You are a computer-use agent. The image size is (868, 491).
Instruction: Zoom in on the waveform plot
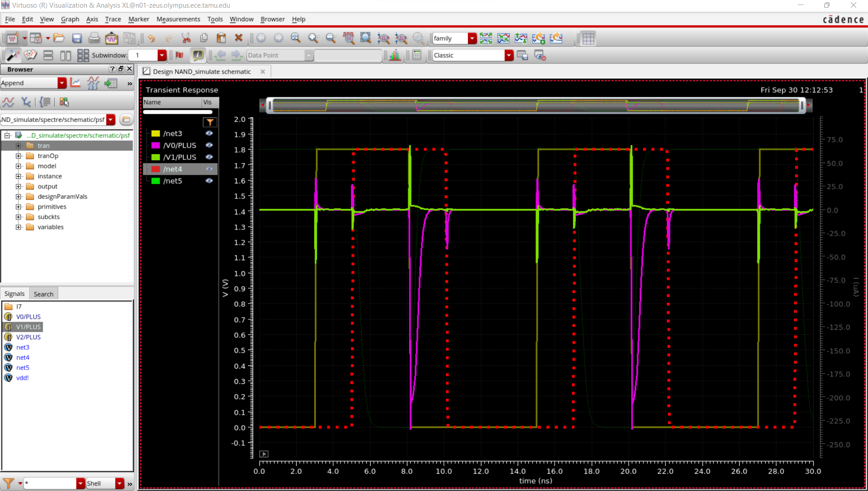pyautogui.click(x=314, y=38)
